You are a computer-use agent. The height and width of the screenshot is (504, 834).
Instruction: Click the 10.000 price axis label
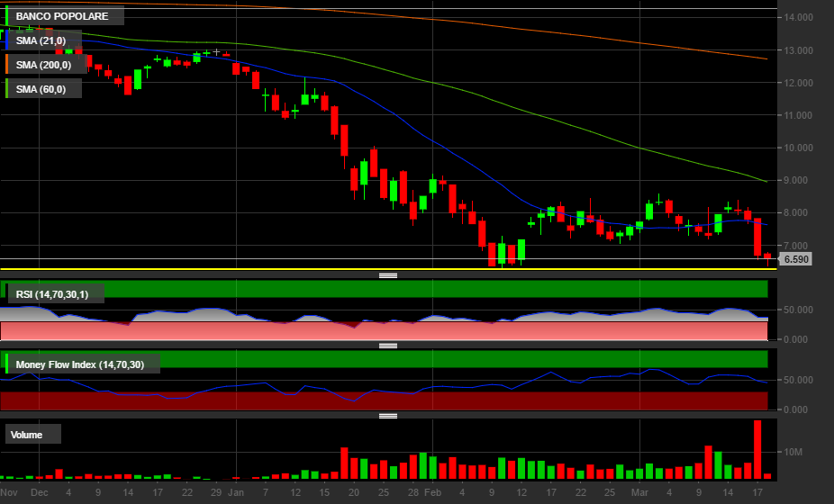tap(798, 148)
